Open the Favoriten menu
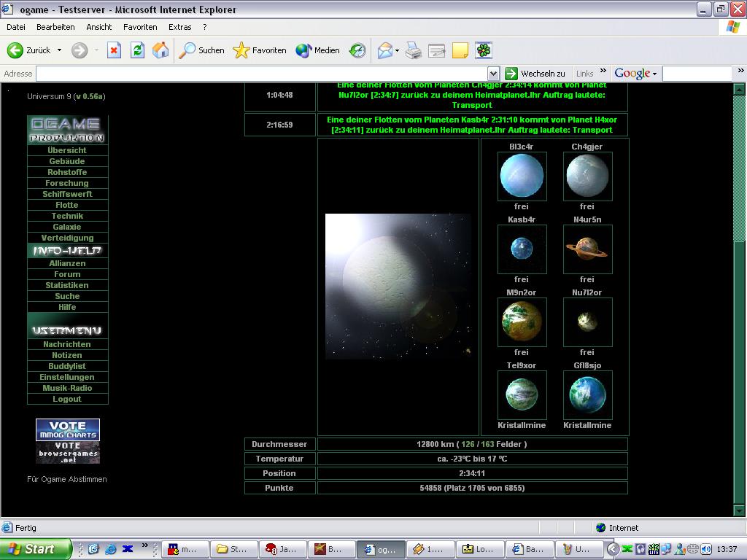 [140, 27]
